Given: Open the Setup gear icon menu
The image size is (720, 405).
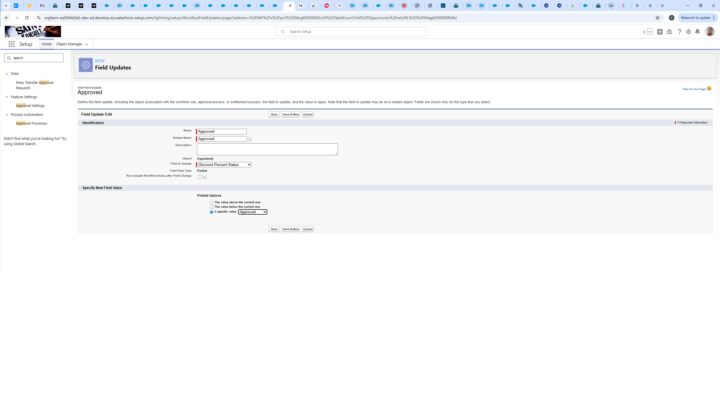Looking at the screenshot, I should click(x=688, y=32).
